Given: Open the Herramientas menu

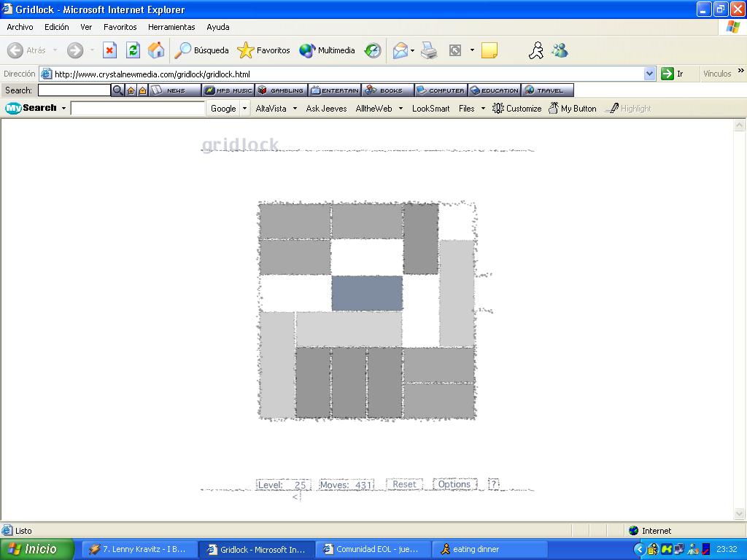Looking at the screenshot, I should tap(171, 27).
